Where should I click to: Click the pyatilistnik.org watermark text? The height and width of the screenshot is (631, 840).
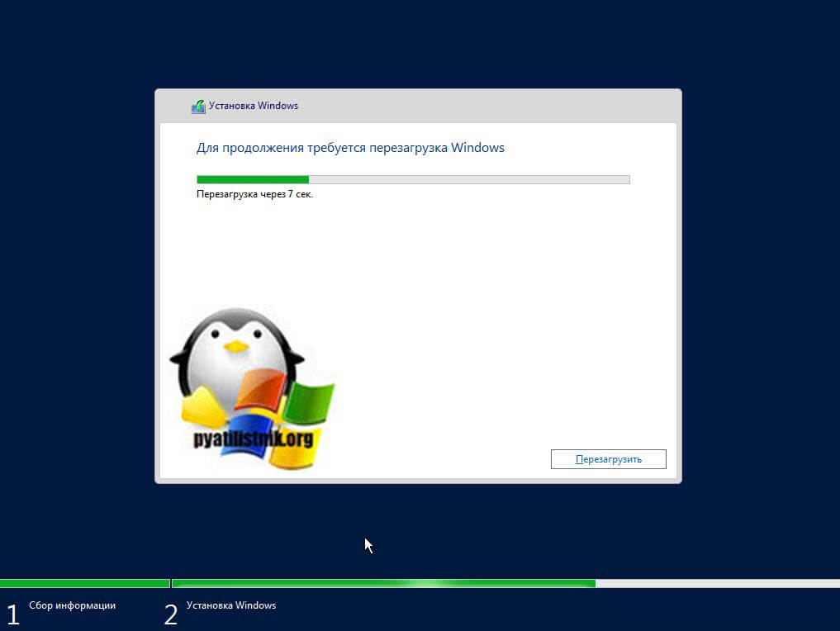[x=254, y=438]
